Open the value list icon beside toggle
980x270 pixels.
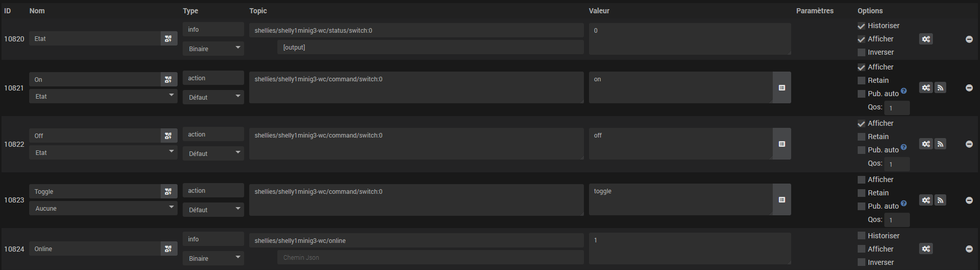(x=781, y=200)
